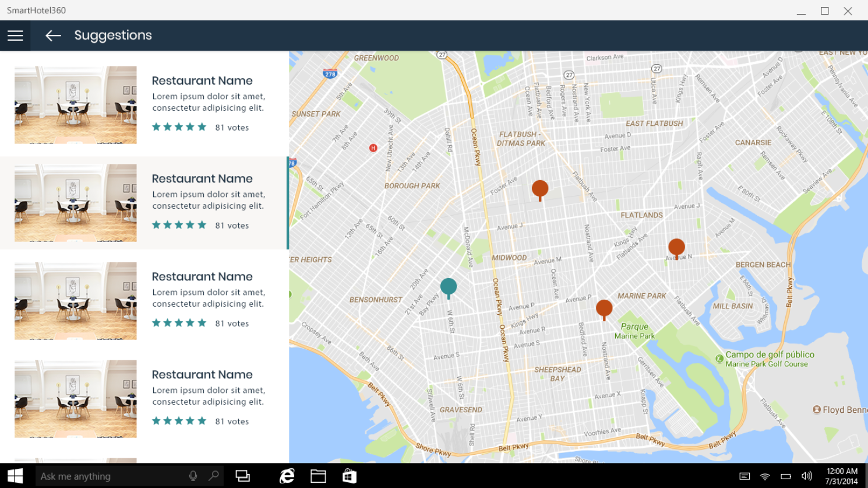Click the green golf course marker icon

pyautogui.click(x=719, y=359)
